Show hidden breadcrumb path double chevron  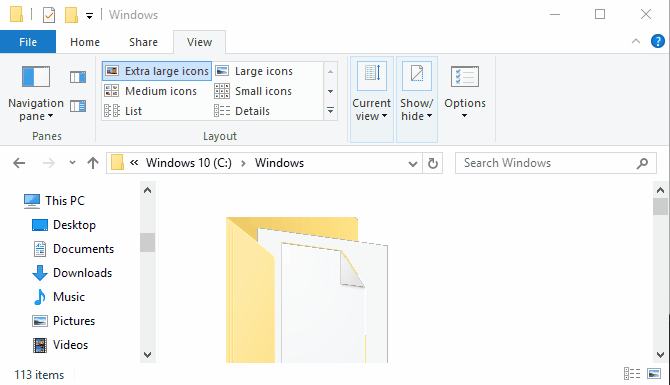point(134,162)
